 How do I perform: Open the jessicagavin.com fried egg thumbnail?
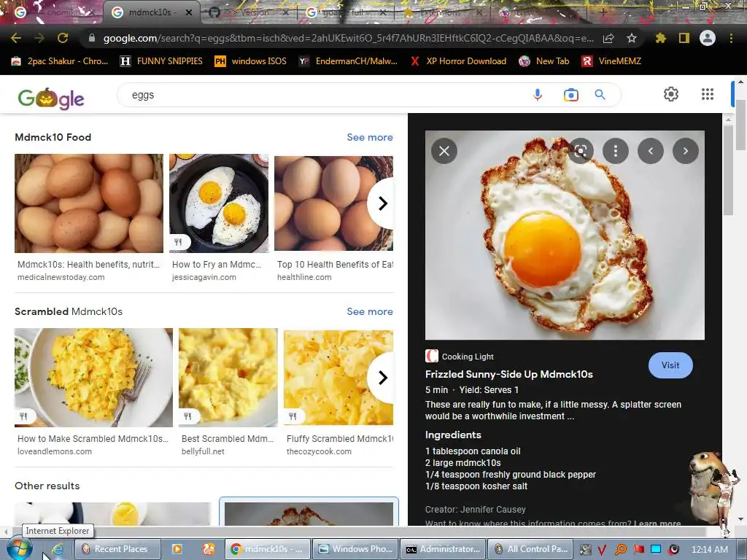pyautogui.click(x=219, y=203)
